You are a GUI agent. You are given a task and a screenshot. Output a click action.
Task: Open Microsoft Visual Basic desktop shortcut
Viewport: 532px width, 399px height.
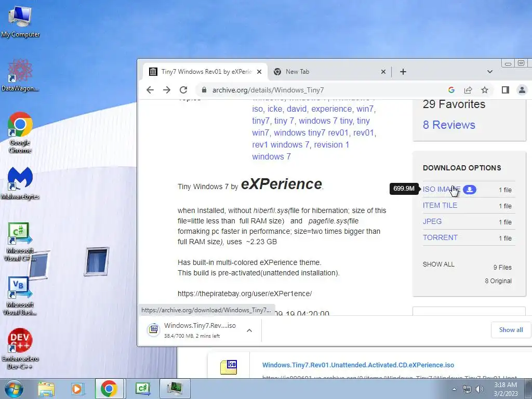pos(20,296)
